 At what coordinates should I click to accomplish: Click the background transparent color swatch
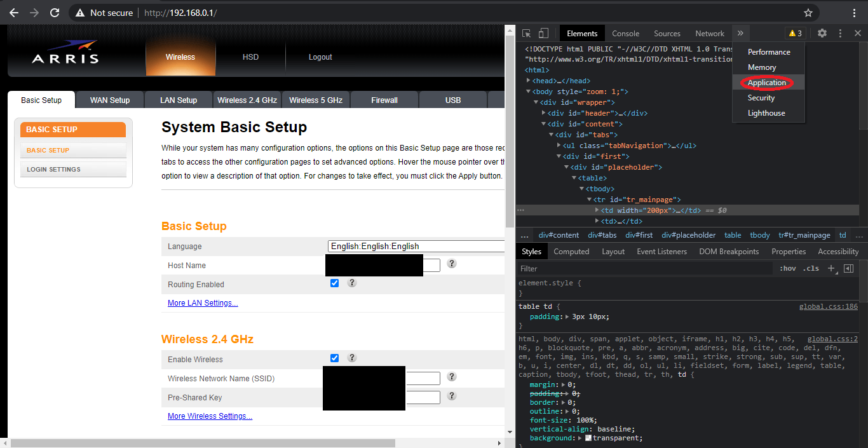click(588, 438)
